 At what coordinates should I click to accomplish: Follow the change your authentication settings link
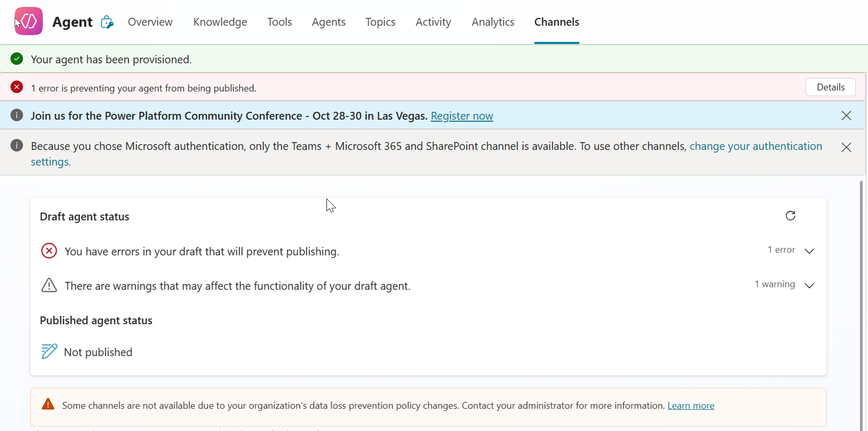[x=755, y=146]
